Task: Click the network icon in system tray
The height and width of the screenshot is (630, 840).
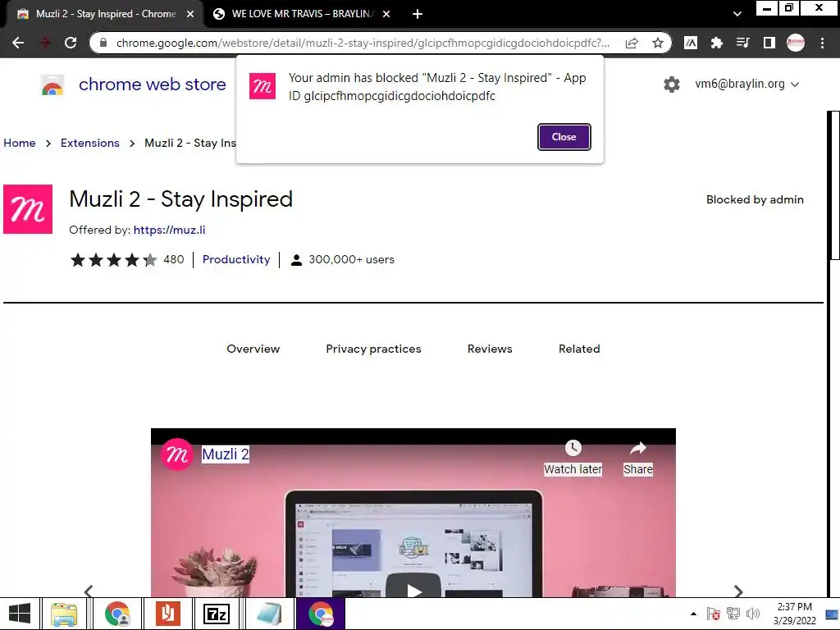Action: [x=733, y=614]
